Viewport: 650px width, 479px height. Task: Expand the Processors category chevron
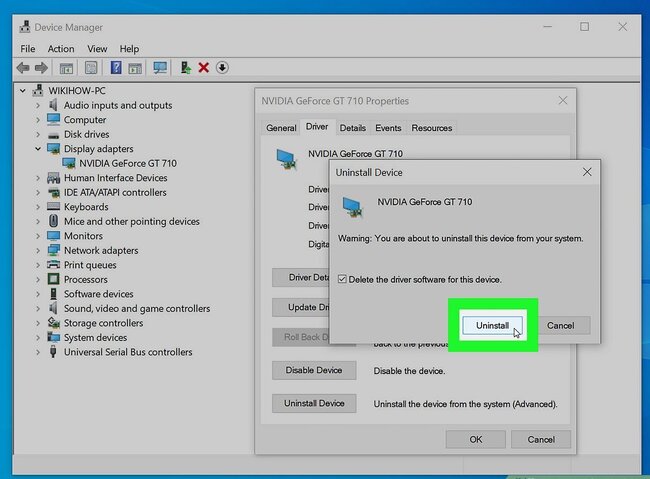click(x=38, y=280)
